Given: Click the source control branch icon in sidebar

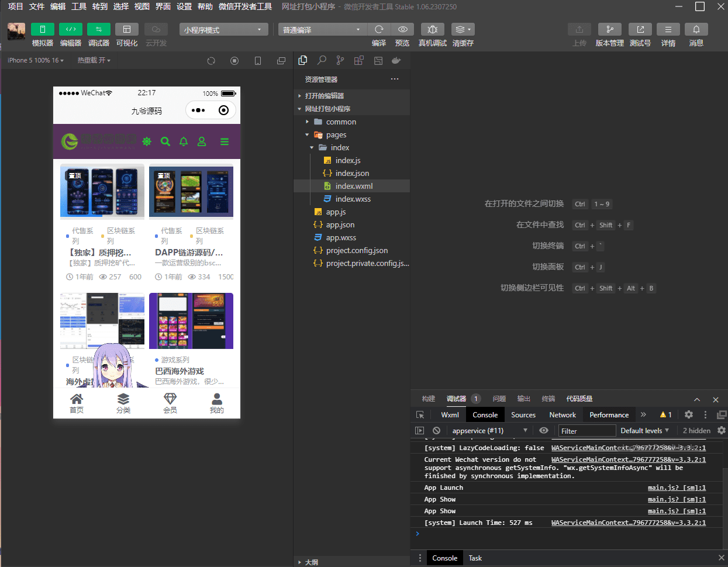Looking at the screenshot, I should (340, 60).
